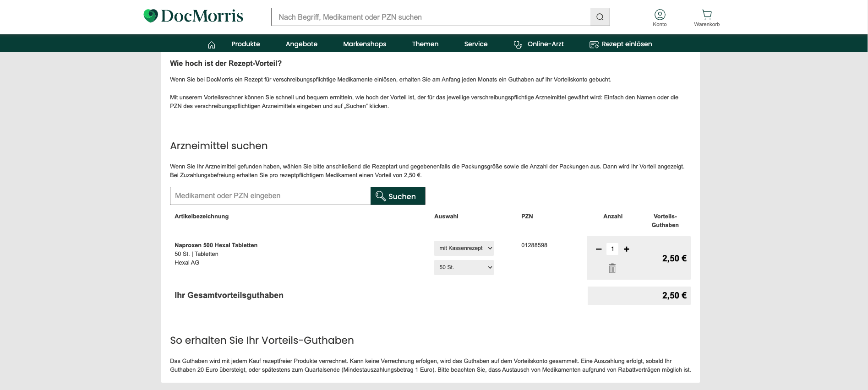Open the Angebote menu
The width and height of the screenshot is (868, 390).
(x=301, y=44)
